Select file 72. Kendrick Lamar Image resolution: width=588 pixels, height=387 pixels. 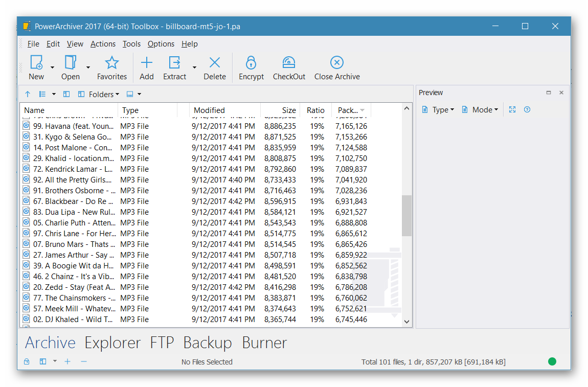point(195,169)
